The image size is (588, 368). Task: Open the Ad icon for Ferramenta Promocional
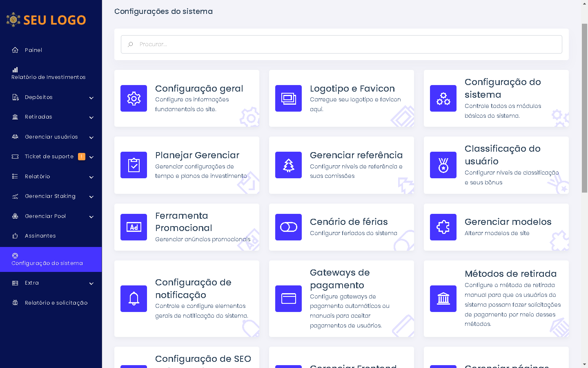coord(134,227)
